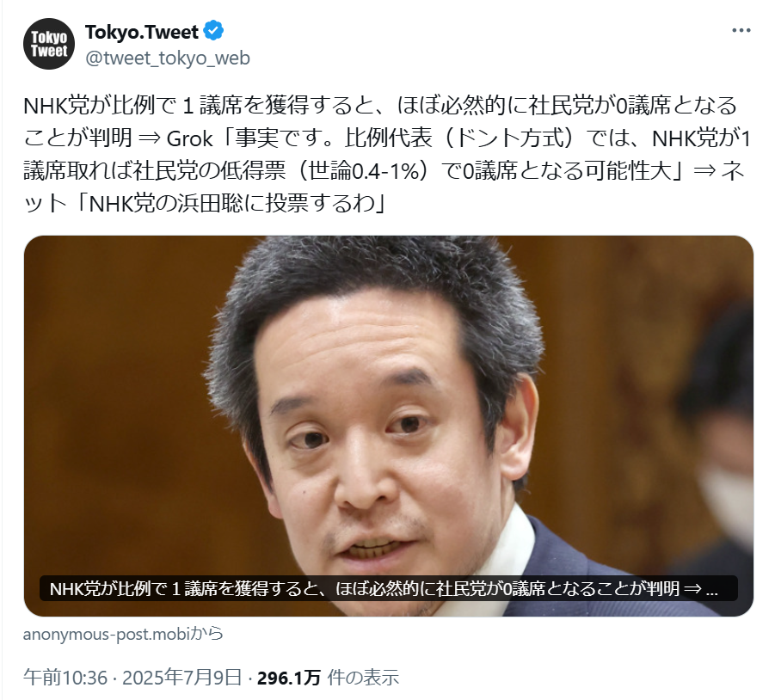Click the 296.1万 view count
The height and width of the screenshot is (700, 775).
tap(289, 678)
